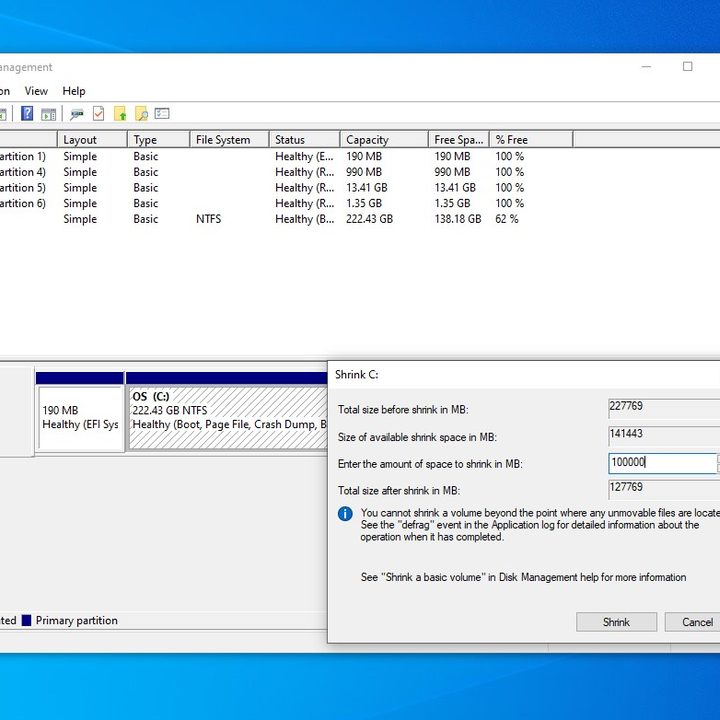Click the Shrink C: dialog title
This screenshot has height=720, width=720.
click(x=357, y=374)
